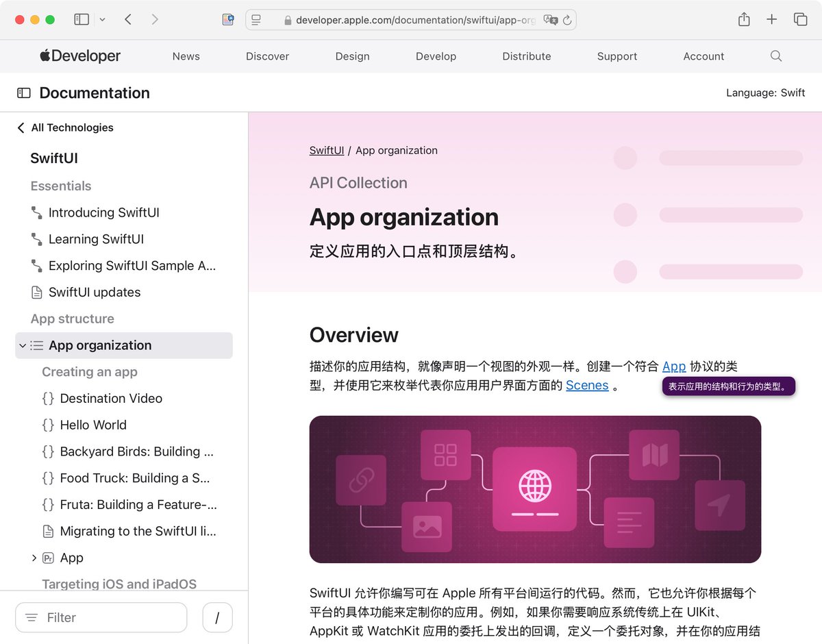
Task: Click the Creating an app group label
Action: point(90,372)
